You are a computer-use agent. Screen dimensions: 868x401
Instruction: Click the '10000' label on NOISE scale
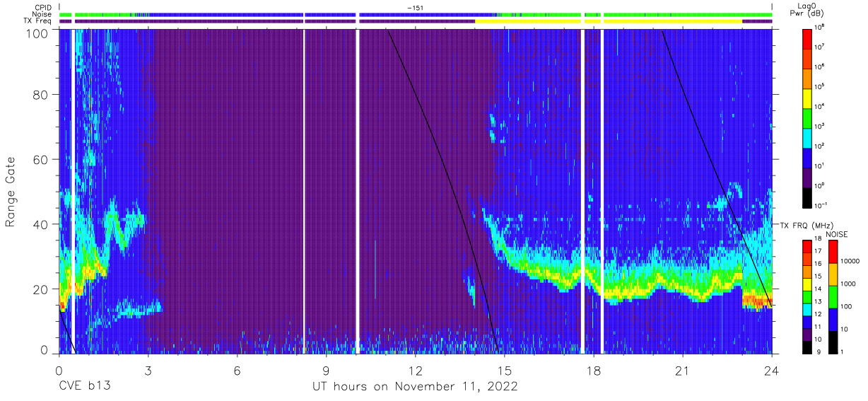pos(850,261)
